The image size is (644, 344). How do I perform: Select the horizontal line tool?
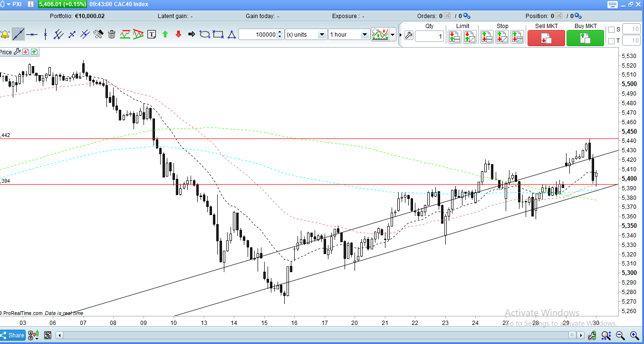32,34
